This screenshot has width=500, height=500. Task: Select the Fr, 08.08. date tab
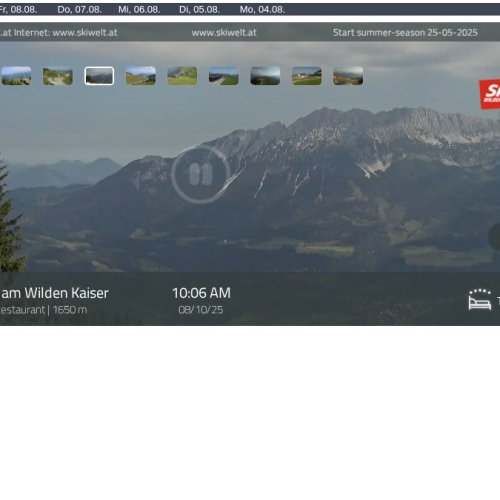click(x=18, y=10)
